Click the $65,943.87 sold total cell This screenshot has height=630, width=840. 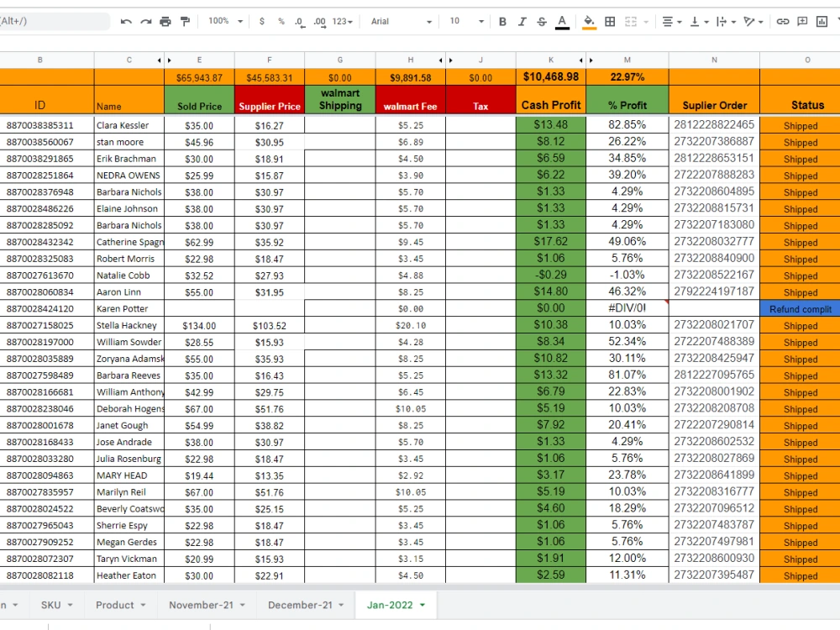[x=199, y=77]
